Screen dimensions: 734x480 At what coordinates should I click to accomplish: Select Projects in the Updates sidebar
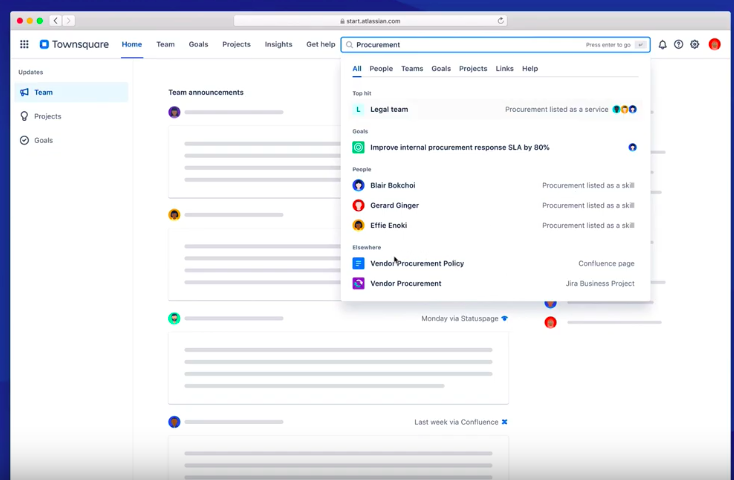point(71,116)
